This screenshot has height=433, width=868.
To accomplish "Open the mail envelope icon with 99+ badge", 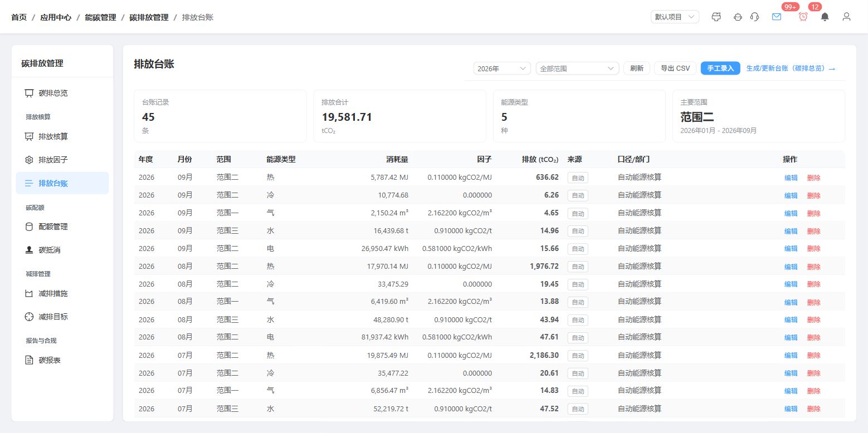I will tap(777, 17).
